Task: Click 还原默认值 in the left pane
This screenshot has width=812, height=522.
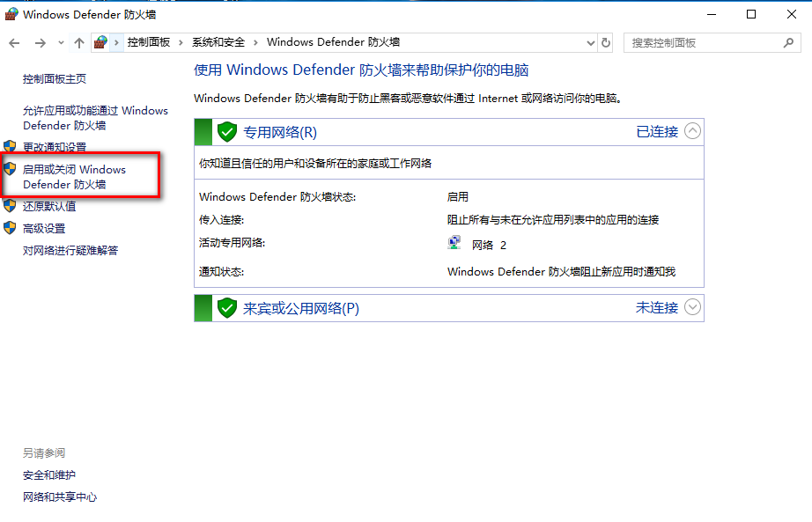Action: (x=49, y=206)
